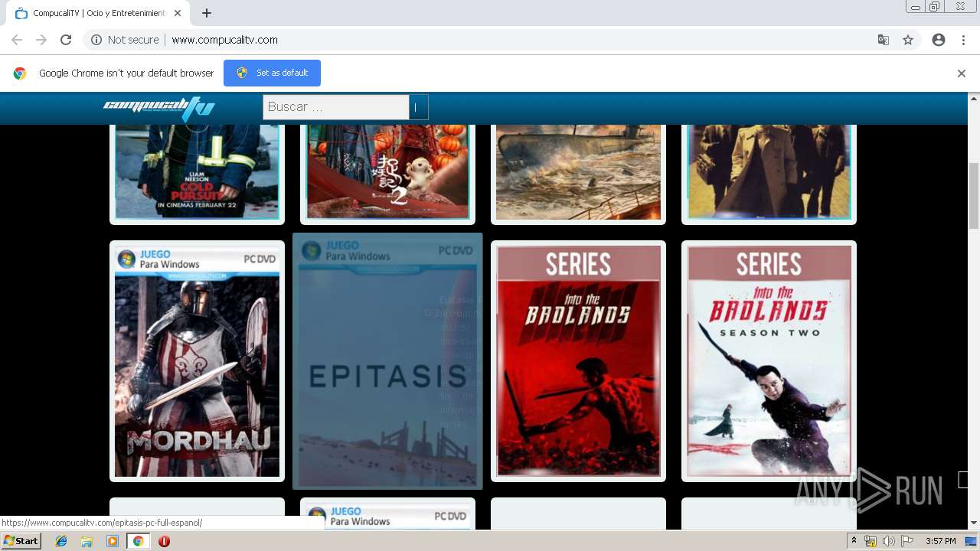
Task: Click the Buscar search field
Action: [336, 107]
